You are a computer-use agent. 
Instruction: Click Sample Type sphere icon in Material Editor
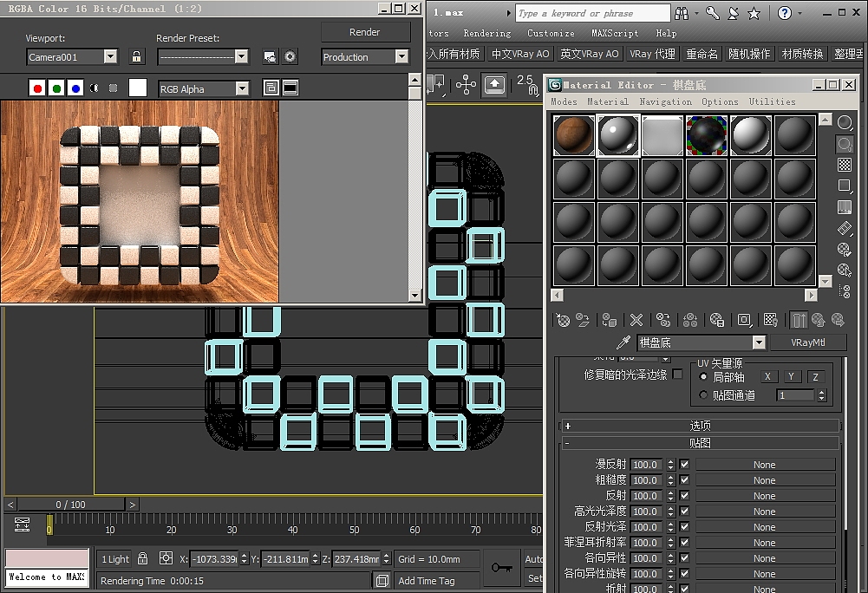pyautogui.click(x=845, y=122)
